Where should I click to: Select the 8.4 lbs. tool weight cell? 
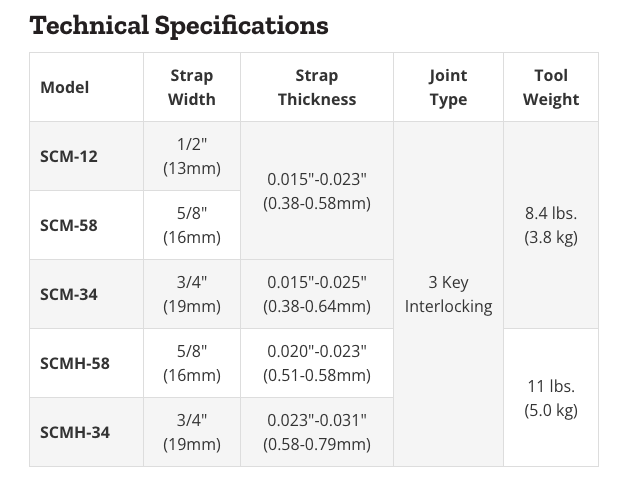(551, 225)
